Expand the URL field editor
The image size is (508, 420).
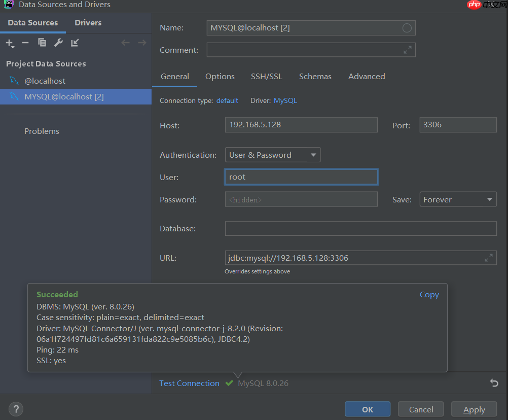489,258
